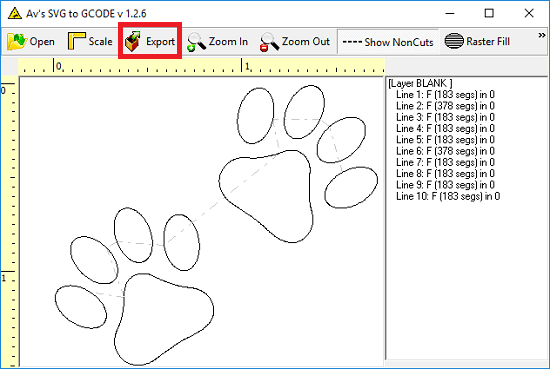Click the yellow corner Scale icon
The height and width of the screenshot is (369, 550).
76,41
